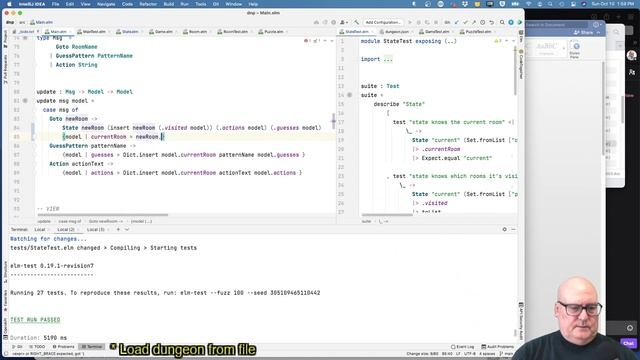Click the rollback undo arrow icon

tap(491, 22)
